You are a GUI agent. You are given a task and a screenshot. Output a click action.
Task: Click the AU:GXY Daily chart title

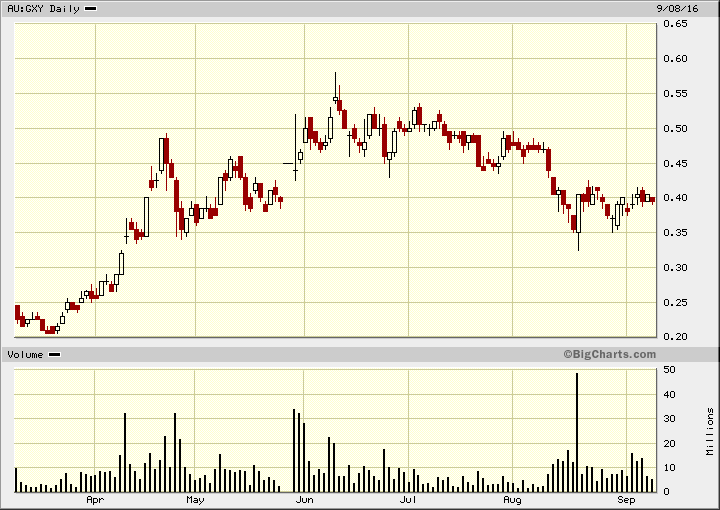[43, 9]
